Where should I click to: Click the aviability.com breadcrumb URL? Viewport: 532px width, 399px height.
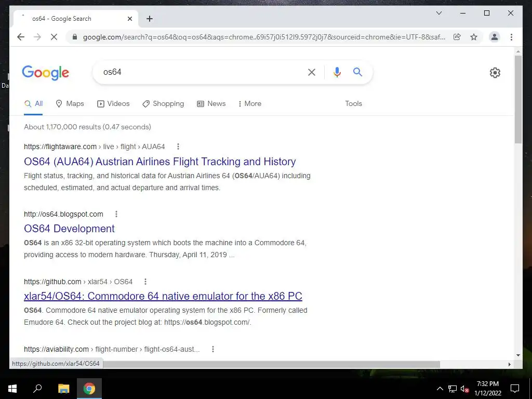(112, 349)
